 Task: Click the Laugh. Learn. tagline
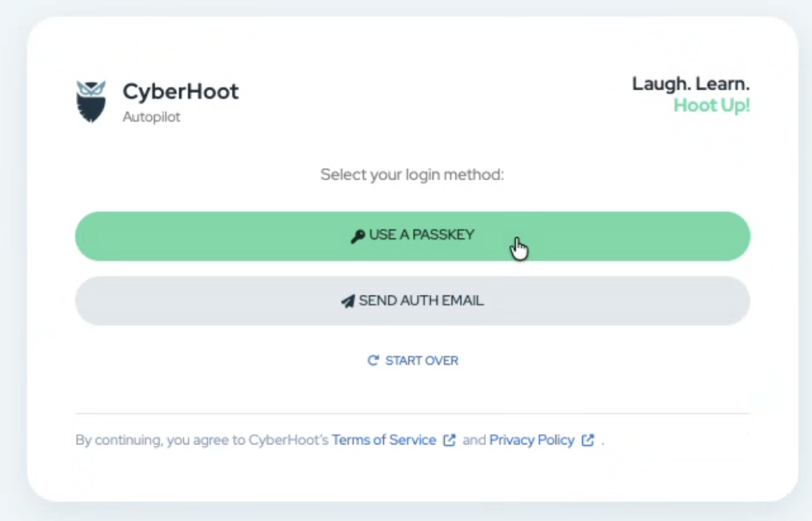click(691, 84)
